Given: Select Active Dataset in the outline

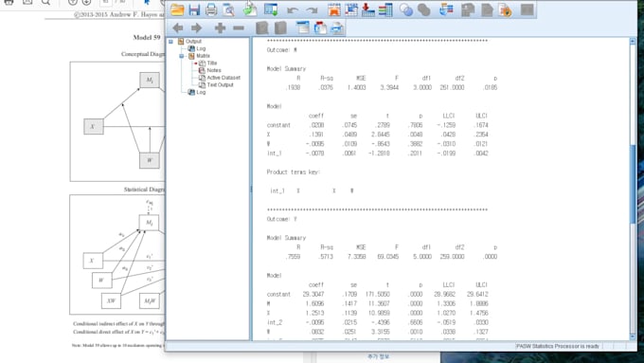Looking at the screenshot, I should [x=224, y=78].
